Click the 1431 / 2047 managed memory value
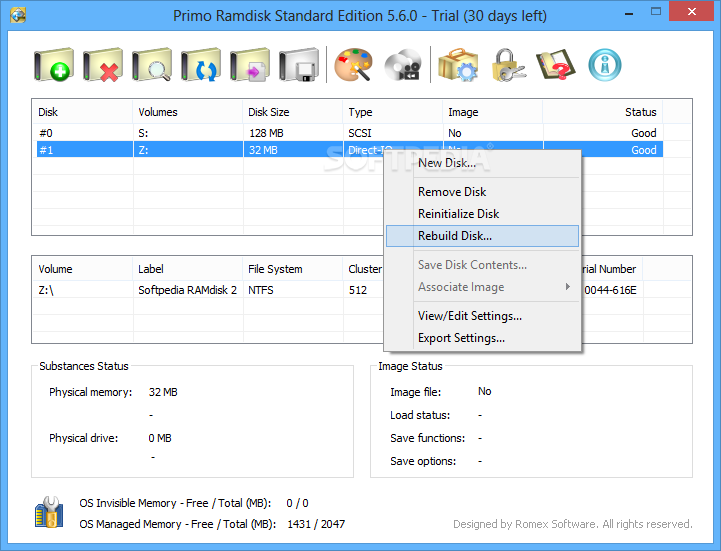This screenshot has width=721, height=551. point(316,524)
